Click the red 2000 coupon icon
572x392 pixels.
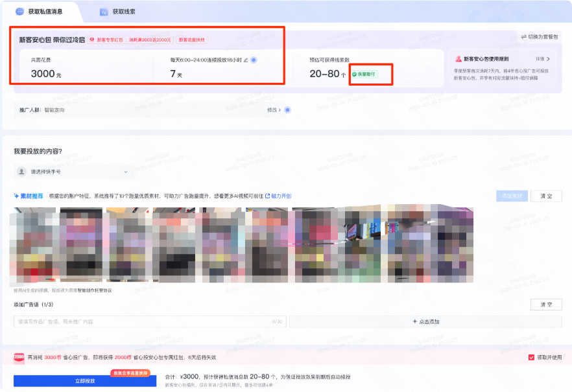tap(19, 358)
